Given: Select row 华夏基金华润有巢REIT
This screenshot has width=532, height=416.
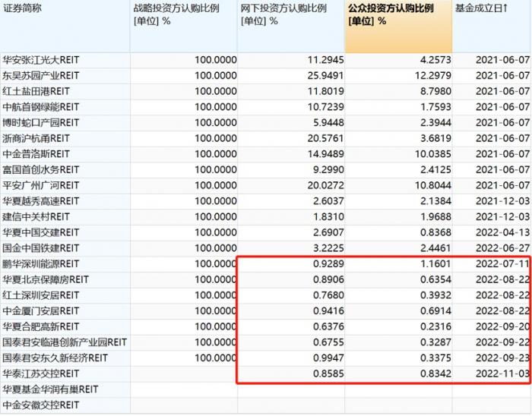Looking at the screenshot, I should 266,389.
